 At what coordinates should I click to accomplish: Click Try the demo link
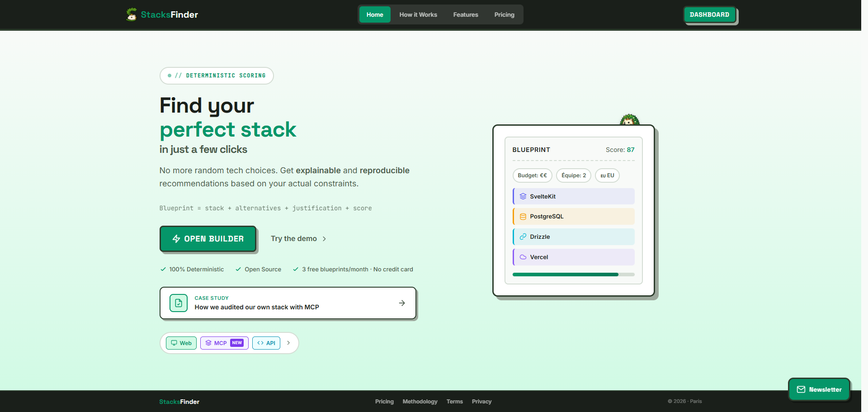click(298, 238)
